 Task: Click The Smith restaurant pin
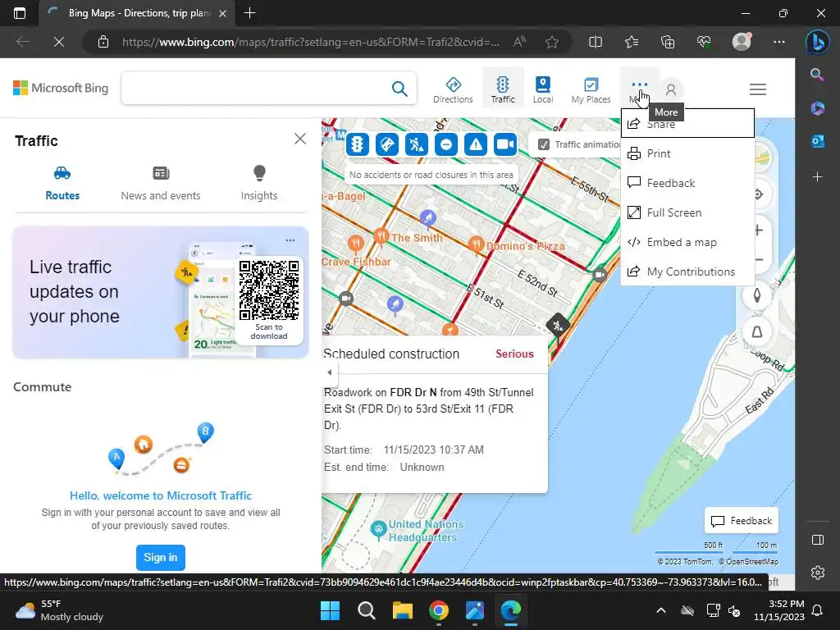pos(381,236)
